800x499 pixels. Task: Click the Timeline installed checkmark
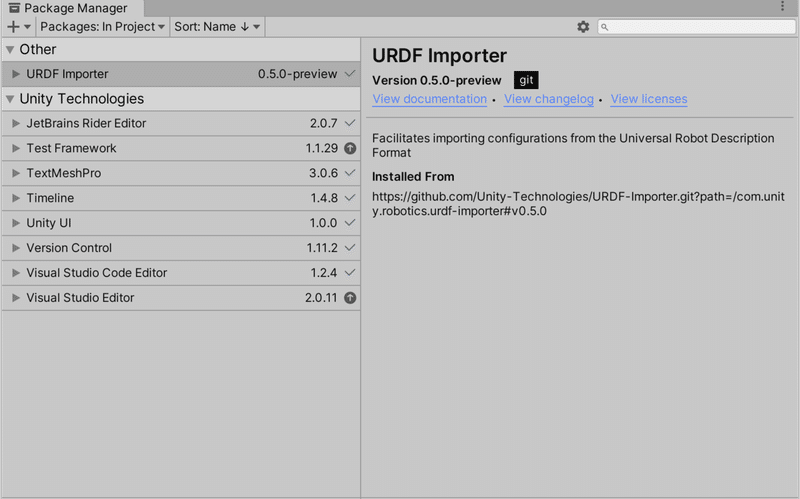tap(349, 197)
